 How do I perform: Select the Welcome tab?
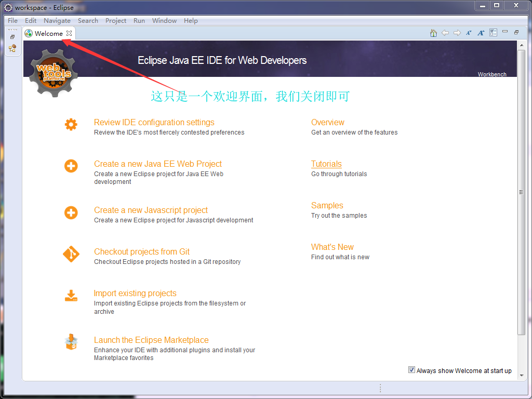49,33
